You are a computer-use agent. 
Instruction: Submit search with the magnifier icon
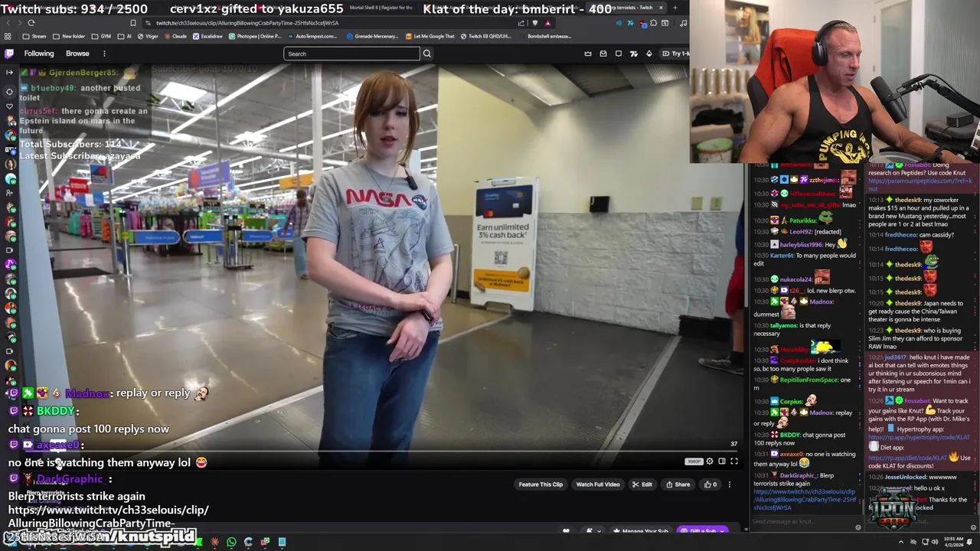(x=427, y=54)
